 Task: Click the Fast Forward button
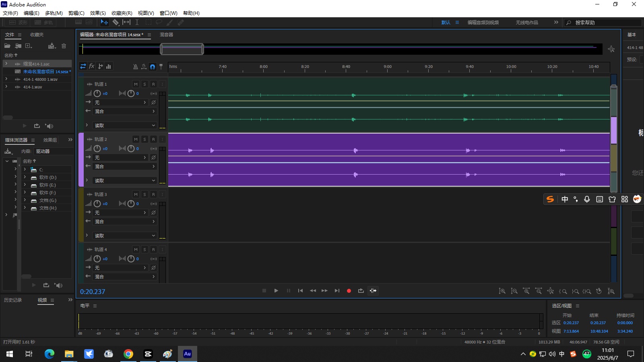point(324,290)
